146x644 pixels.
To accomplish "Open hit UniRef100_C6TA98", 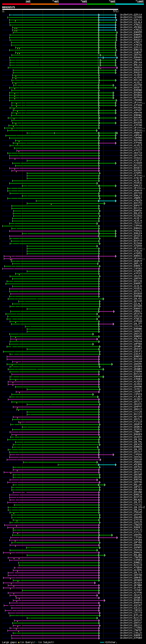I will [x=131, y=17].
